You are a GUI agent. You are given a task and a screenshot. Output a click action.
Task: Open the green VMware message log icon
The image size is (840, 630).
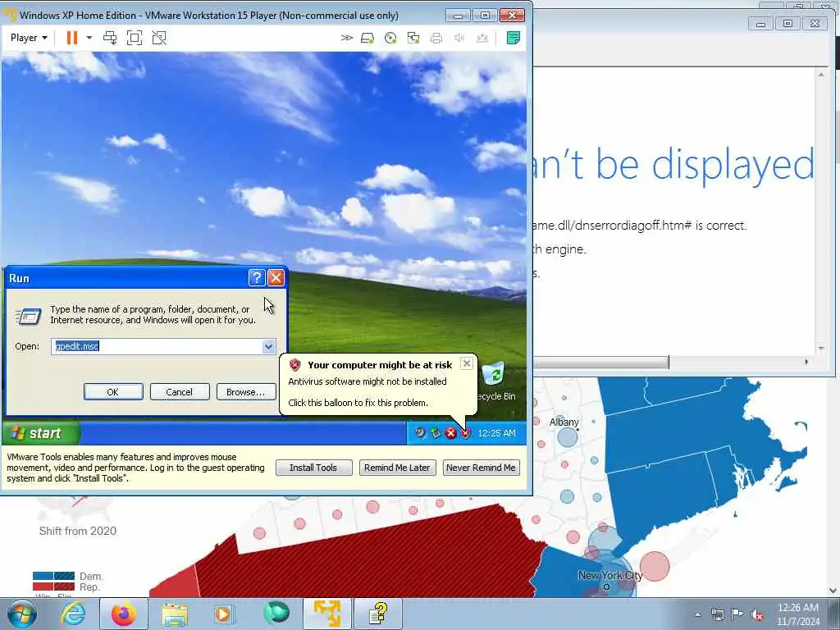pyautogui.click(x=514, y=38)
